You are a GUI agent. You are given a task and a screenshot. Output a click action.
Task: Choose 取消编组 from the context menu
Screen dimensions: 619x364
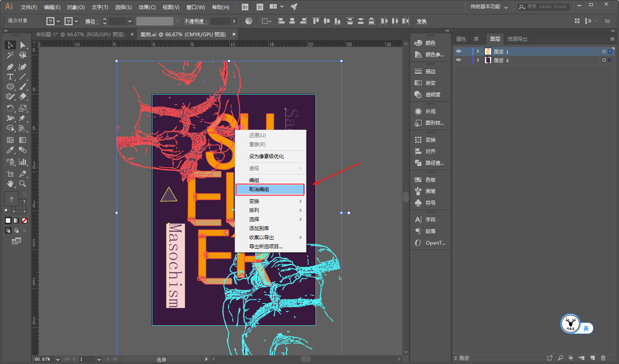click(x=270, y=189)
